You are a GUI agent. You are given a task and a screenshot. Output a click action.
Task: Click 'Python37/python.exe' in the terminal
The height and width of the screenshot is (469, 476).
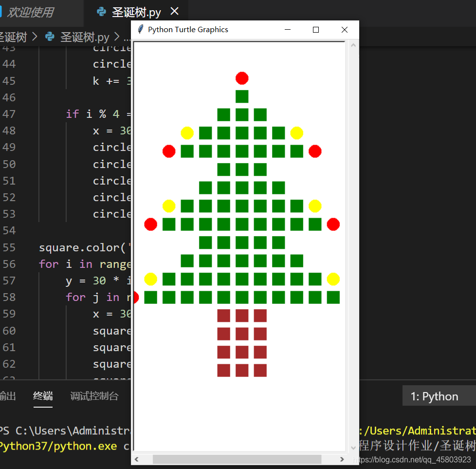(x=58, y=446)
